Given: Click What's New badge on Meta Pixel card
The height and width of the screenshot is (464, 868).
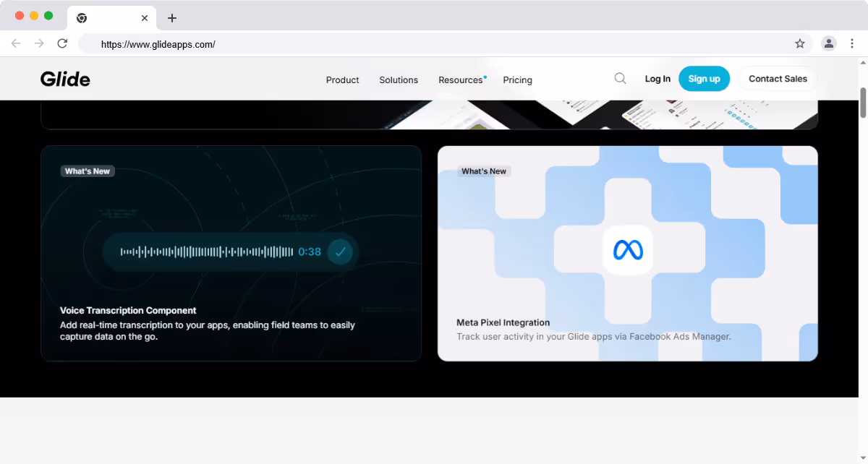Looking at the screenshot, I should point(484,171).
